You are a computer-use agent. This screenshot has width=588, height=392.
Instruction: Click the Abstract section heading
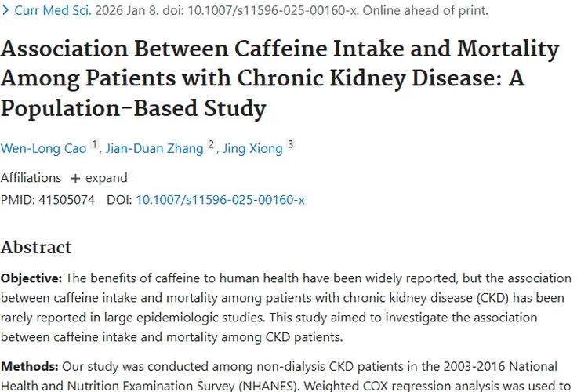coord(36,247)
